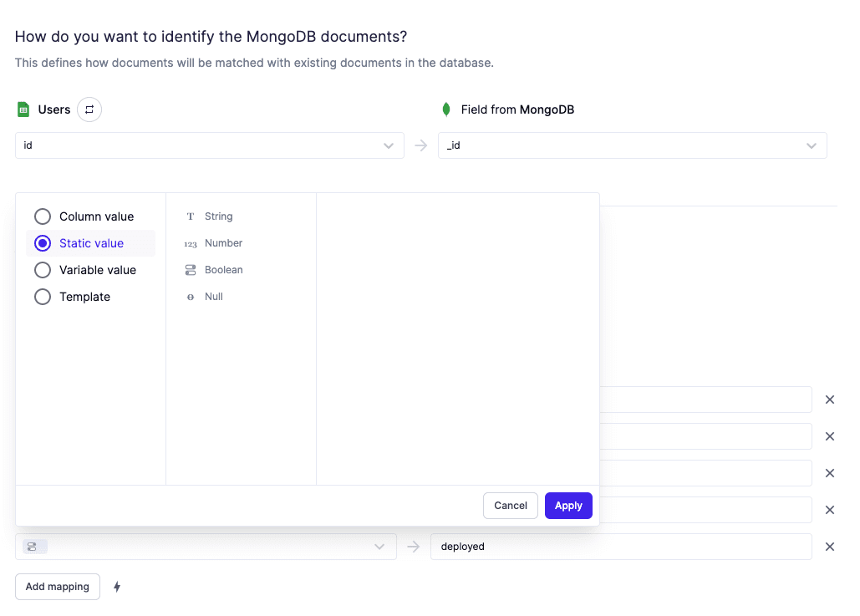Click the Column value entry in the left panel
860x616 pixels.
96,216
